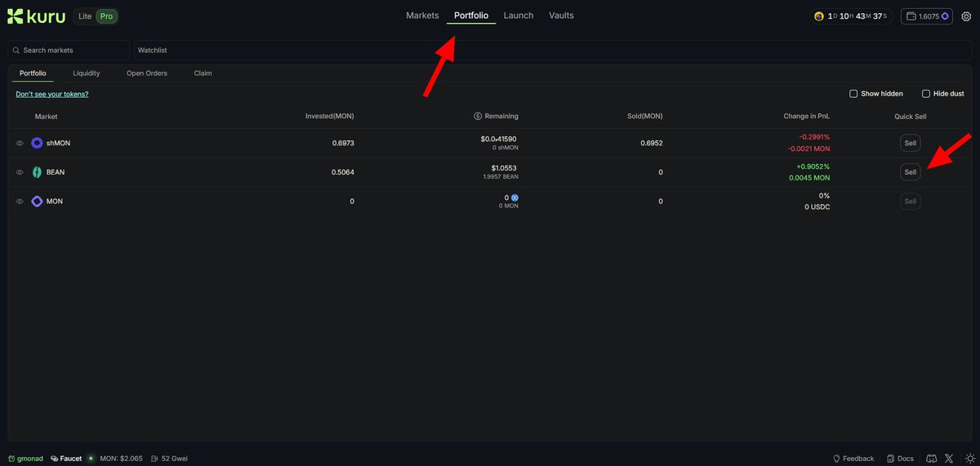Click the +0.9052% PnL value
The width and height of the screenshot is (980, 466).
point(813,166)
